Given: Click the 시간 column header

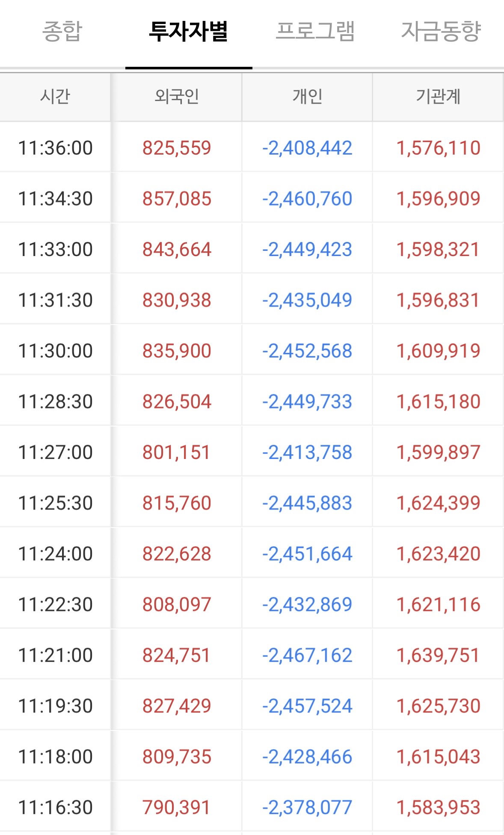Looking at the screenshot, I should [x=55, y=96].
